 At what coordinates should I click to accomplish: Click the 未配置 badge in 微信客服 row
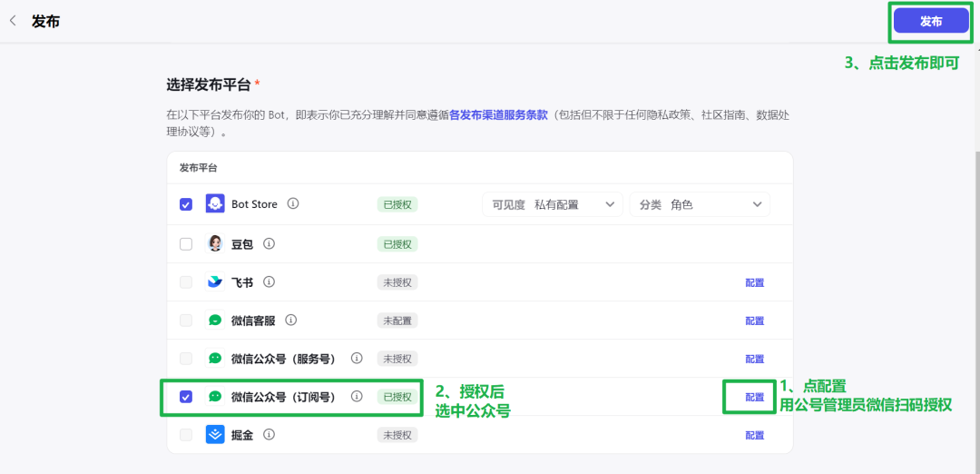tap(397, 321)
